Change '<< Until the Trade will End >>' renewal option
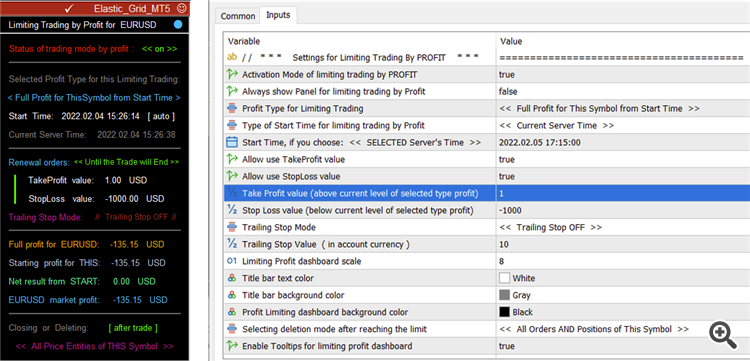Viewport: 750px width, 361px height. tap(127, 162)
